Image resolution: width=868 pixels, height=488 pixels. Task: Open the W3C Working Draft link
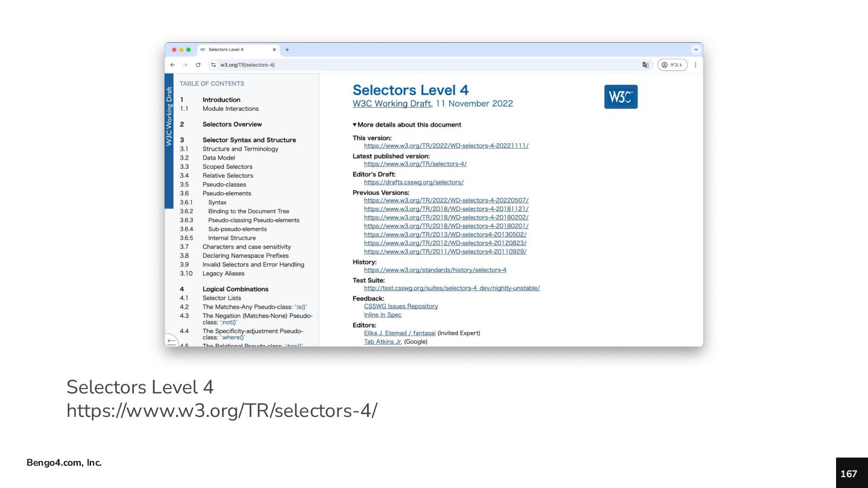(392, 104)
